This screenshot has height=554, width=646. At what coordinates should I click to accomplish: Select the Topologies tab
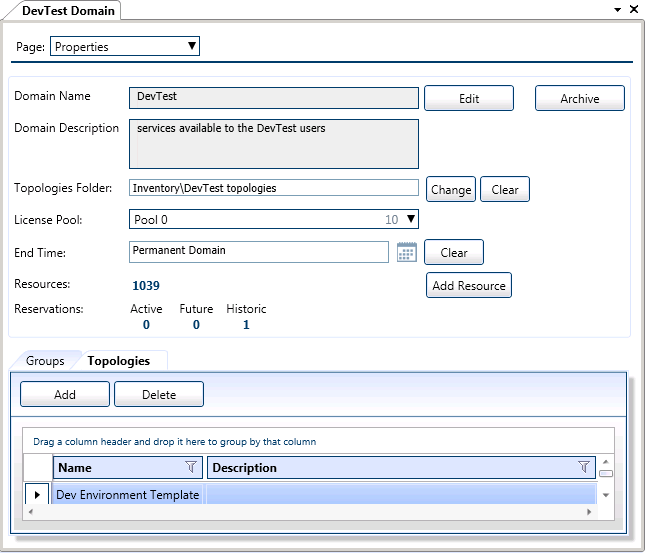tap(118, 361)
